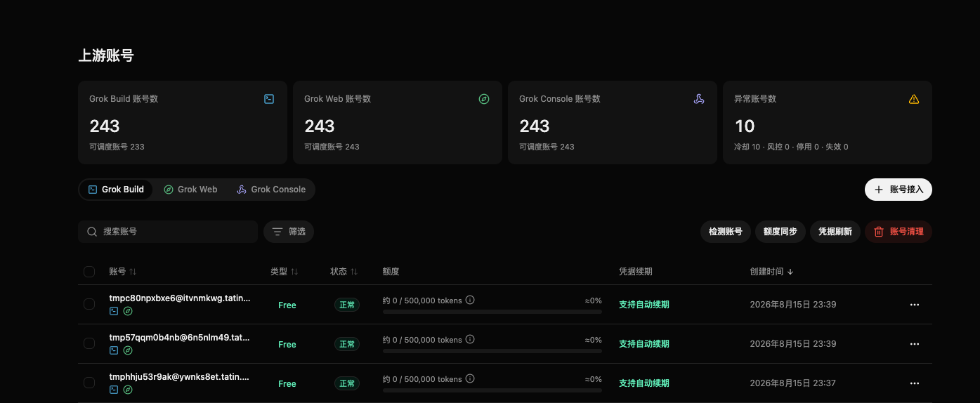
Task: Open the 筛选 filter options
Action: coord(289,232)
